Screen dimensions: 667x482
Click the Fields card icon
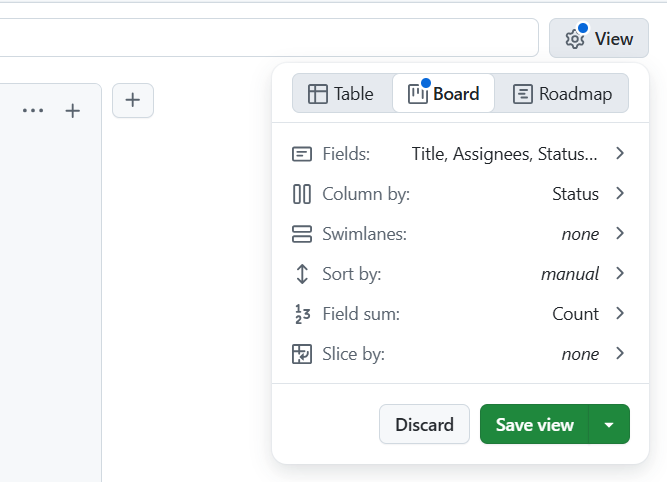pos(302,154)
